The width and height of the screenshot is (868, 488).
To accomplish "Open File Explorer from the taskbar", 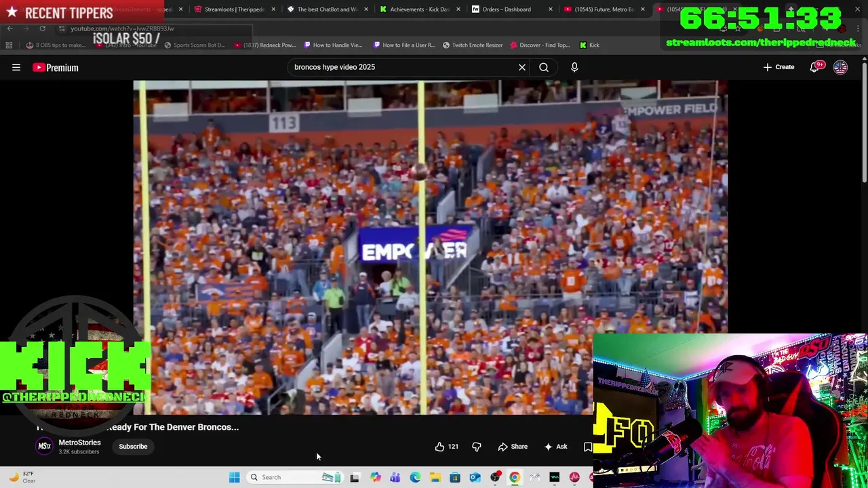I will pos(435,477).
